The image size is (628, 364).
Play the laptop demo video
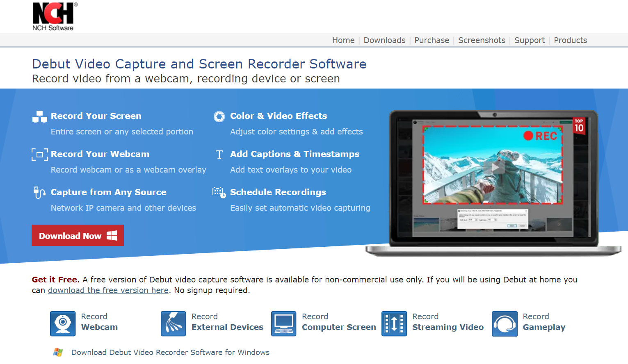495,167
